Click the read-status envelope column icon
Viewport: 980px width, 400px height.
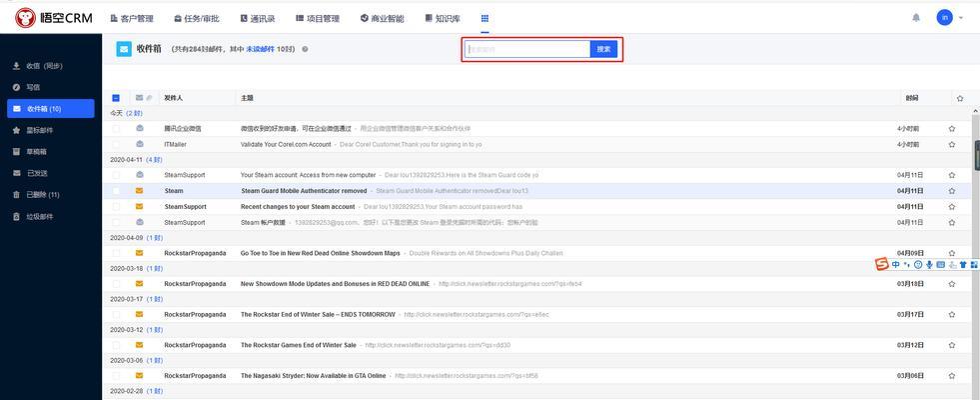click(140, 98)
